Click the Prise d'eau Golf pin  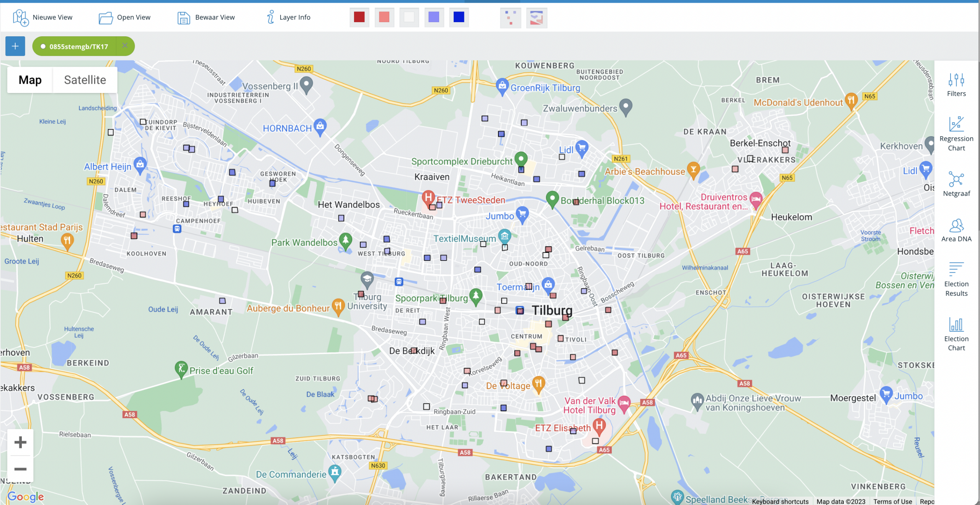pyautogui.click(x=181, y=370)
